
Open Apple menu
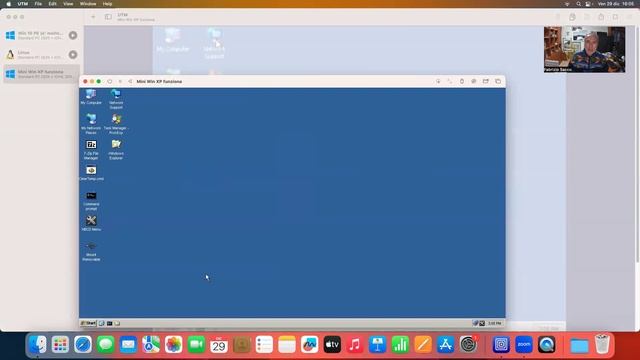click(x=9, y=4)
